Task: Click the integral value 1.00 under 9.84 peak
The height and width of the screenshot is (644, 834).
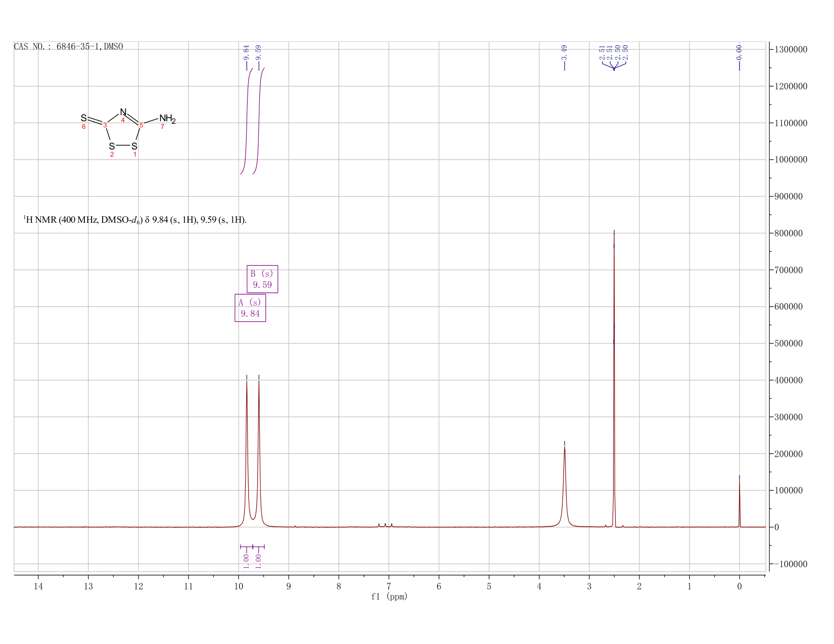Action: (x=246, y=561)
